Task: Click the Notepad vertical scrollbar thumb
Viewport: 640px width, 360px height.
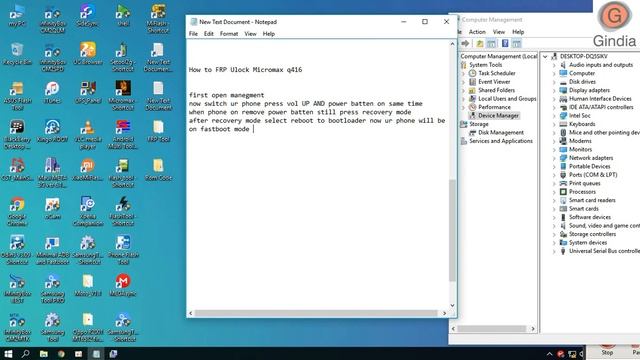Action: 452,230
